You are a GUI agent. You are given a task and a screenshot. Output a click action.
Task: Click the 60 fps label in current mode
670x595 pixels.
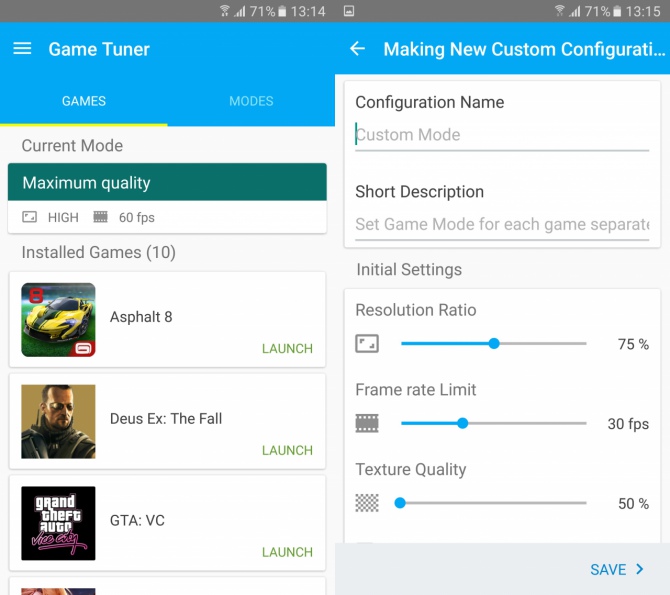click(137, 217)
